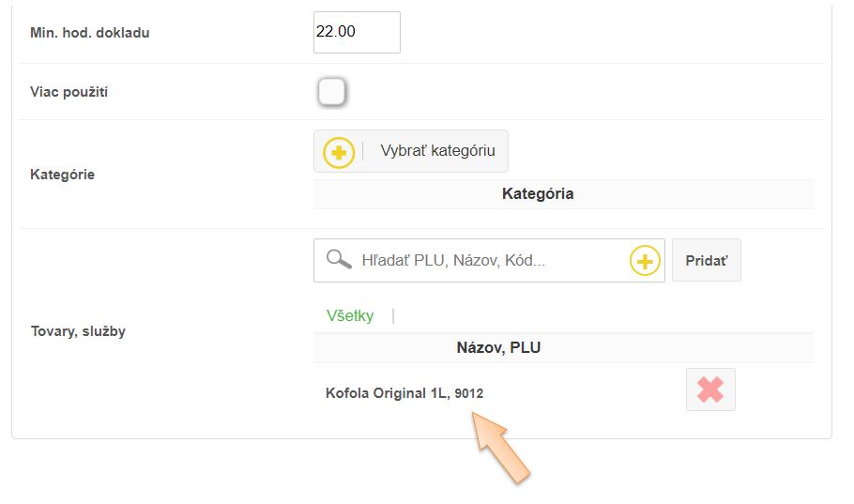Click the Viac použití label
The width and height of the screenshot is (854, 504).
tap(69, 93)
